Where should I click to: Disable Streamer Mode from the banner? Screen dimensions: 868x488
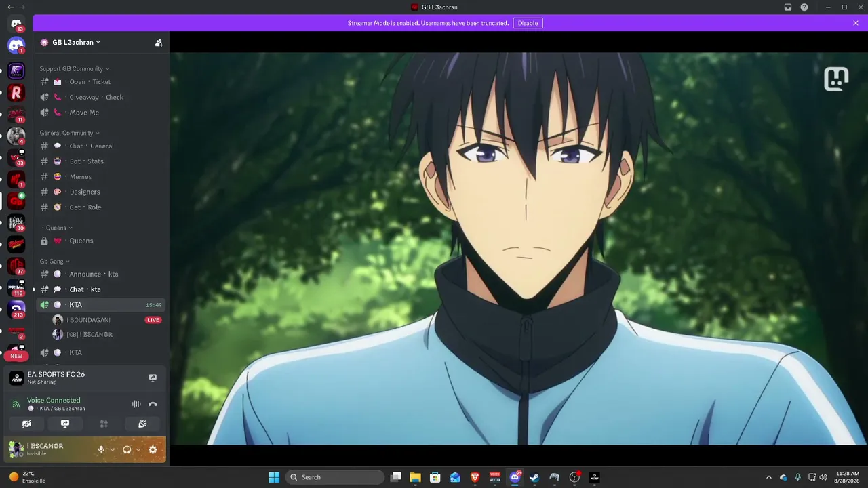tap(528, 23)
